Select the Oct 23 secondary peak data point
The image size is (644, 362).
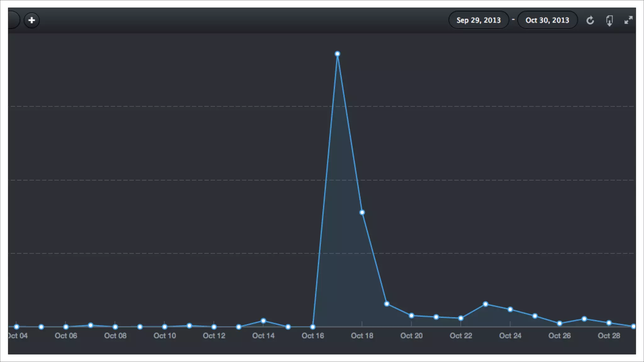click(x=486, y=304)
